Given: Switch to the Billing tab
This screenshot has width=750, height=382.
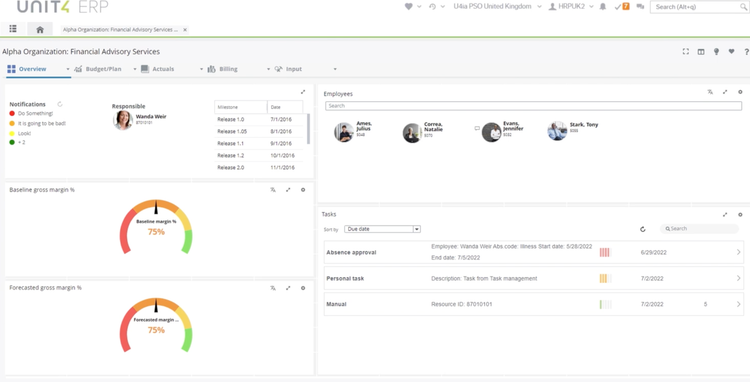Looking at the screenshot, I should pos(222,69).
